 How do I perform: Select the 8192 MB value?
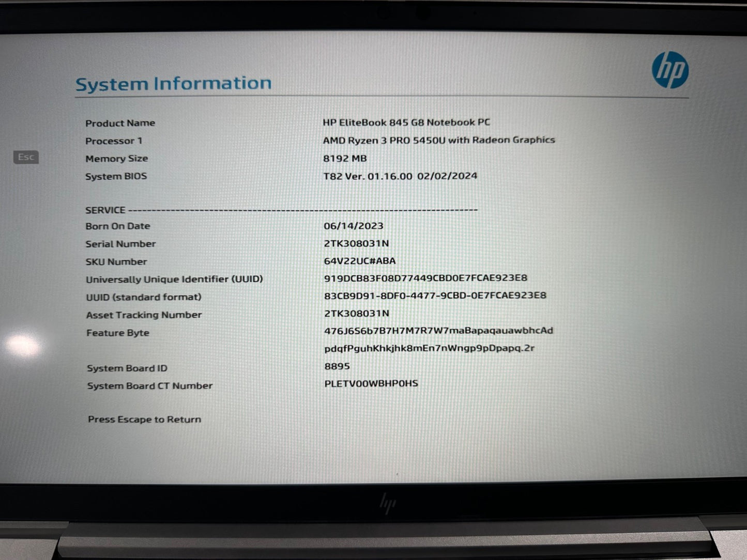[345, 159]
